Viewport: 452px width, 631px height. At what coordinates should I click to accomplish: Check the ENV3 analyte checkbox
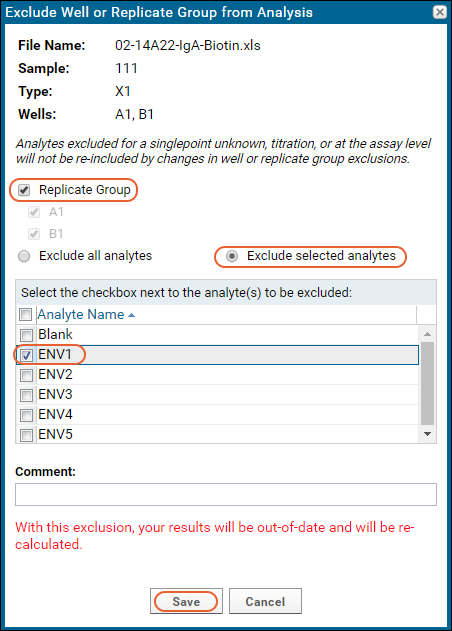coord(27,395)
